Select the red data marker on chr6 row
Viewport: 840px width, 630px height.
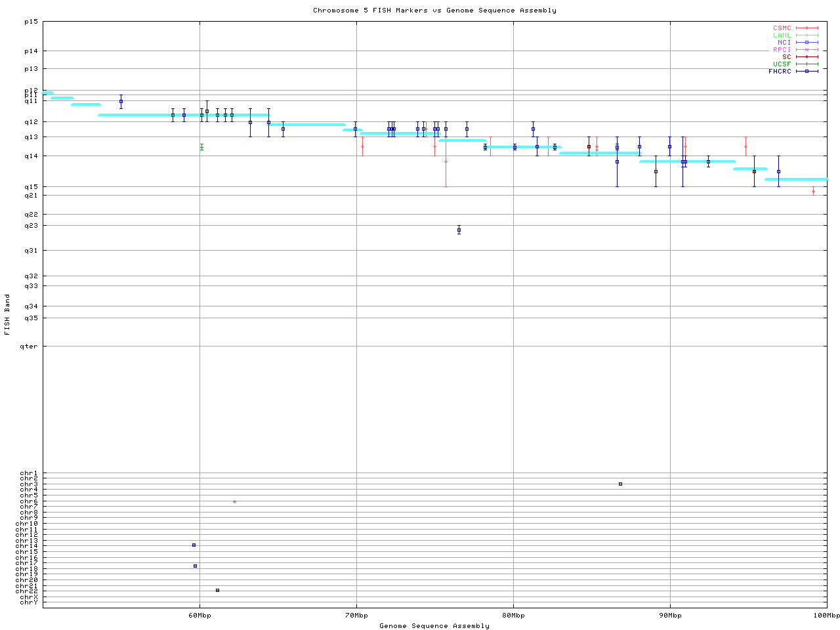click(x=234, y=501)
